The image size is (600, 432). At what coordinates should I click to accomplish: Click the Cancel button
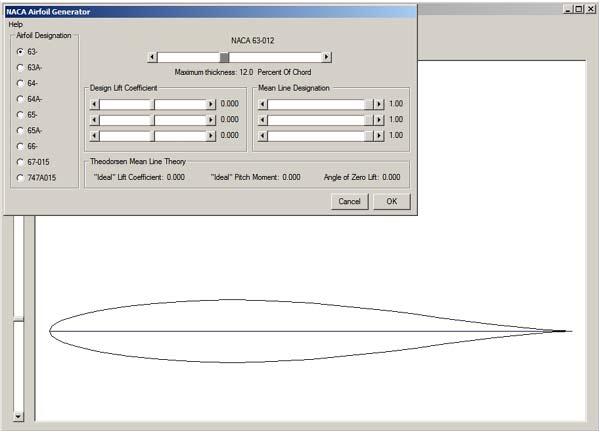349,202
